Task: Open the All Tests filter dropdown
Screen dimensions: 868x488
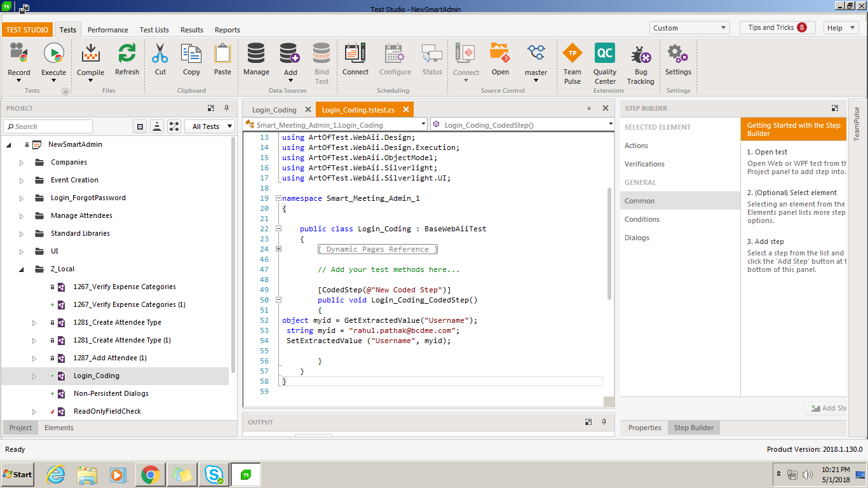Action: tap(211, 126)
